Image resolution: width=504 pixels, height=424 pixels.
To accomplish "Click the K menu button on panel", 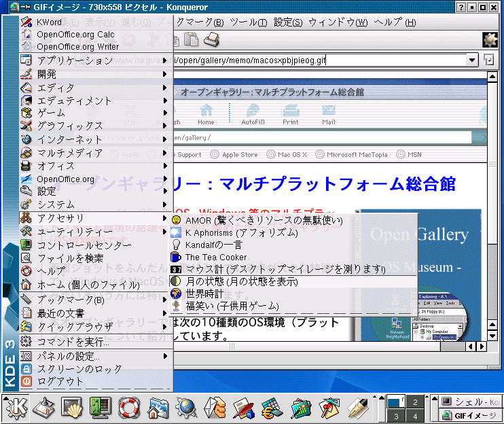I will point(16,408).
